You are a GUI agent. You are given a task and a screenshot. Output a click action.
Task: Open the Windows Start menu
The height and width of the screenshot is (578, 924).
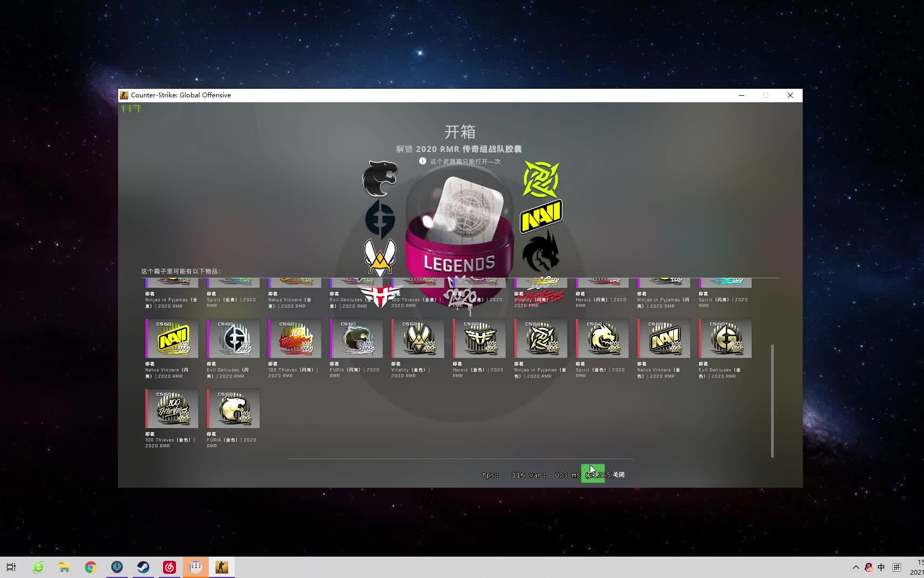11,567
